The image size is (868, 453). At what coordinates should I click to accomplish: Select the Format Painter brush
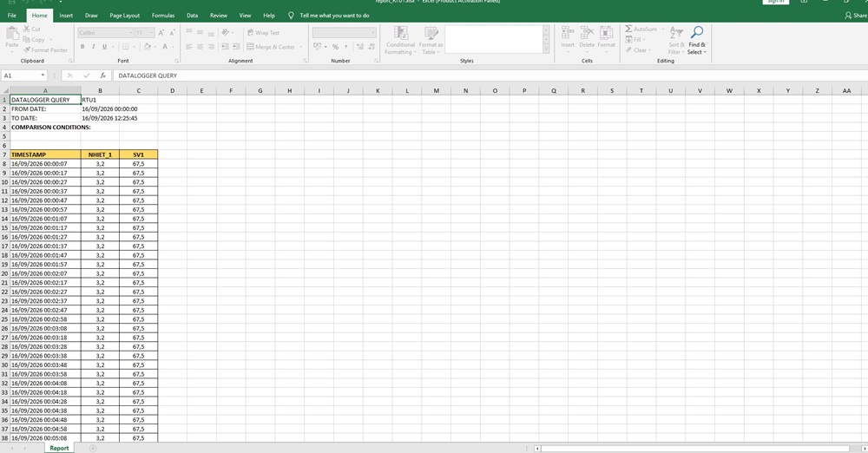(x=27, y=49)
